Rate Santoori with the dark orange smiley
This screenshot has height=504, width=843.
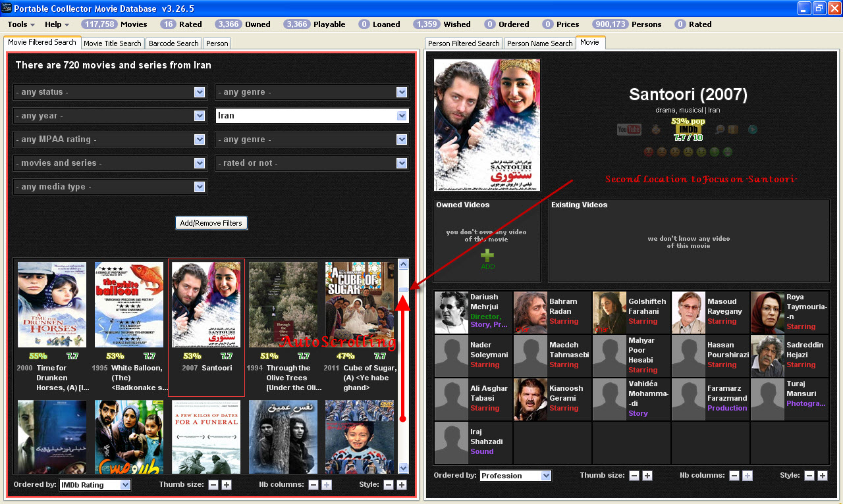click(x=662, y=152)
